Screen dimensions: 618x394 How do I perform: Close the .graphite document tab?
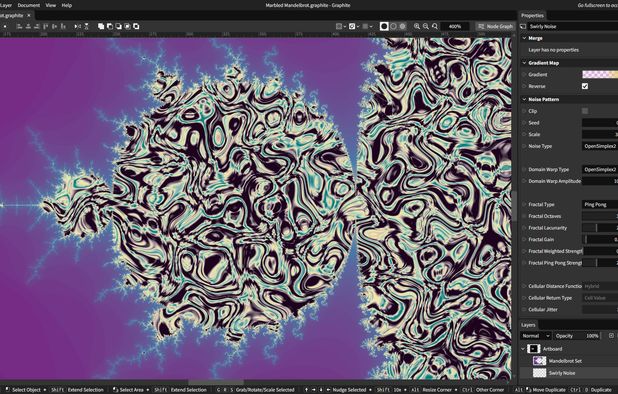click(29, 15)
